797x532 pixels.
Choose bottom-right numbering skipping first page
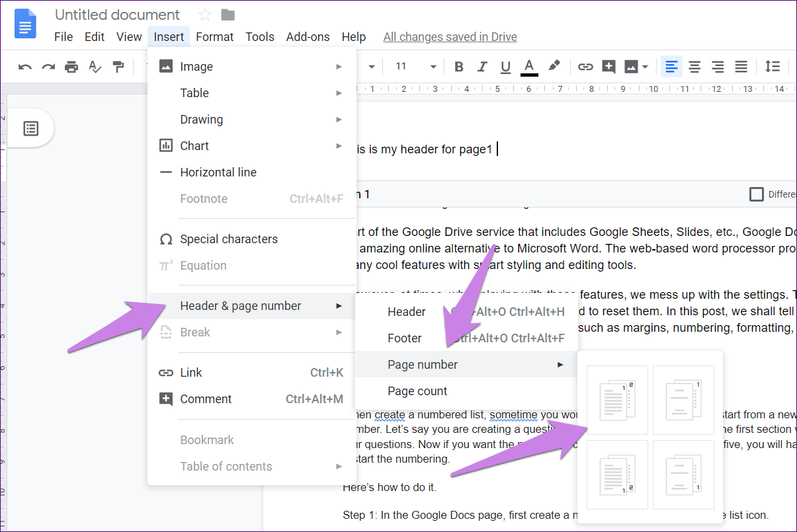coord(683,475)
